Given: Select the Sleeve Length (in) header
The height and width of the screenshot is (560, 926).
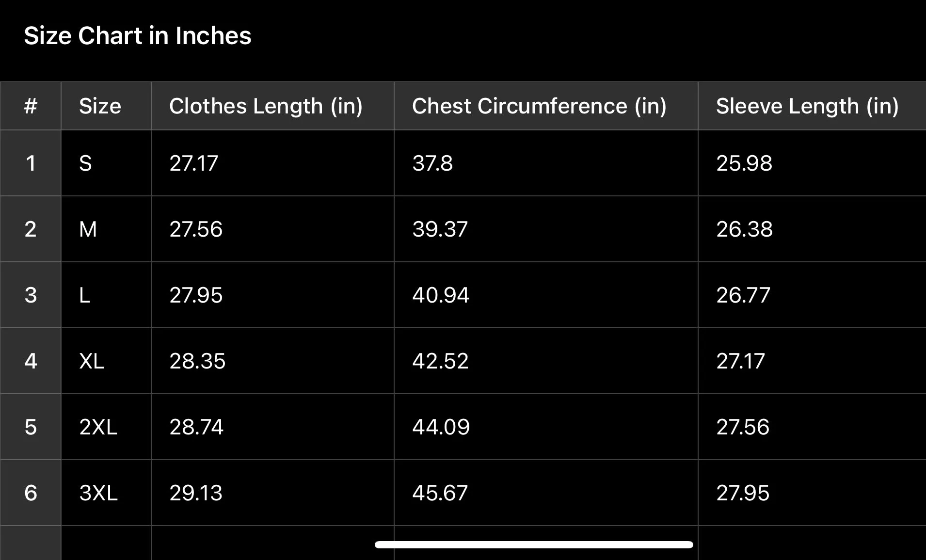Looking at the screenshot, I should (812, 106).
